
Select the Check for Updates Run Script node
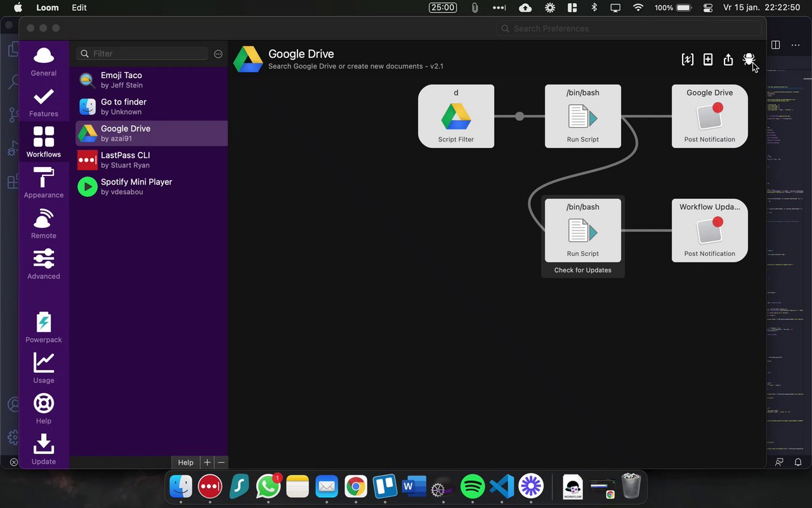583,231
